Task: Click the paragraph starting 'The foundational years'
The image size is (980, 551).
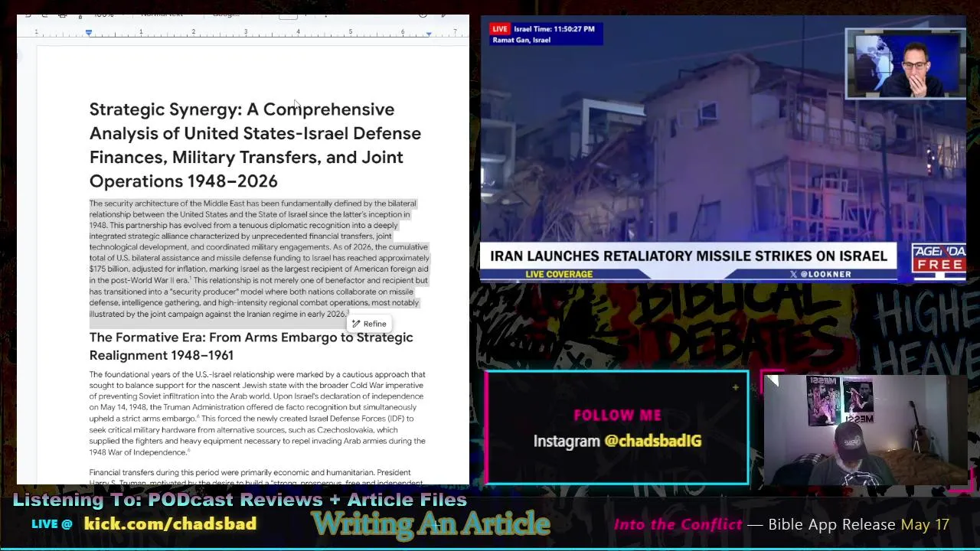Action: click(x=257, y=413)
